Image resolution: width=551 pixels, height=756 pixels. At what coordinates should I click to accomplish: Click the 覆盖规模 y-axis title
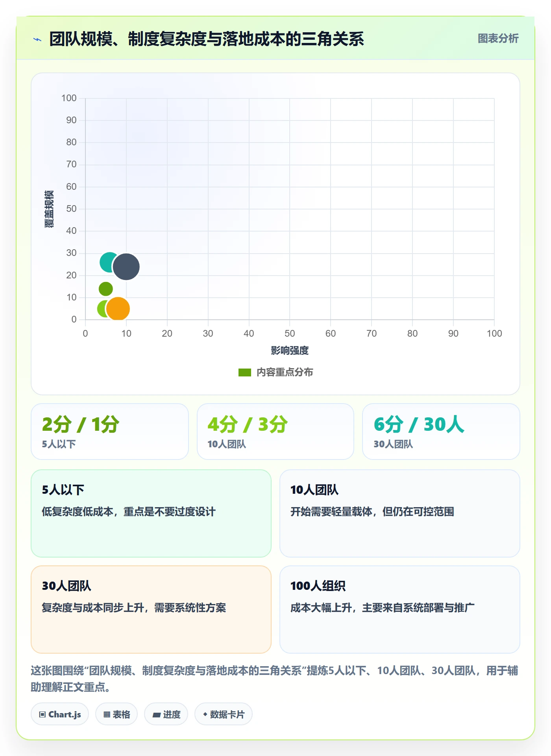coord(49,209)
